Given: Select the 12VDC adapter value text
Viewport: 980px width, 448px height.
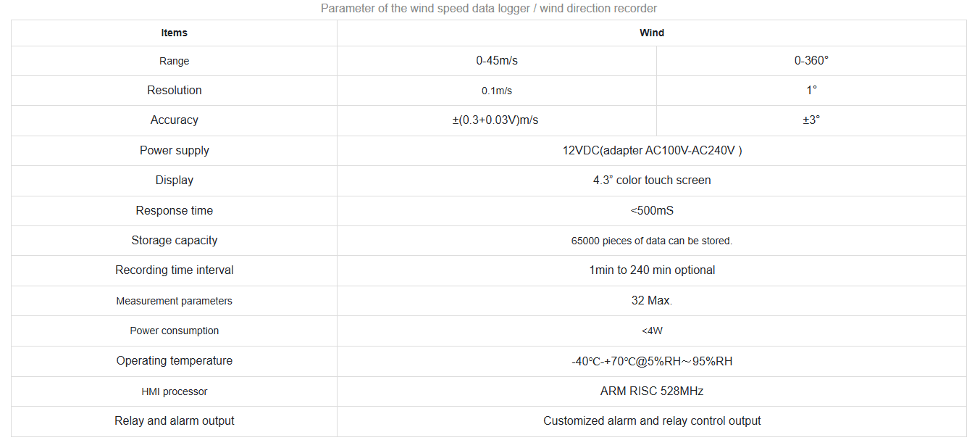Looking at the screenshot, I should point(652,151).
